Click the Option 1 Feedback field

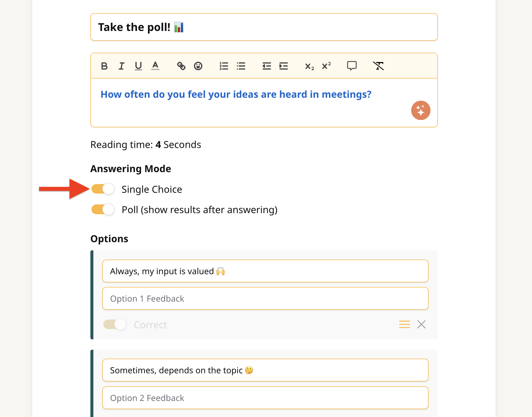point(265,299)
